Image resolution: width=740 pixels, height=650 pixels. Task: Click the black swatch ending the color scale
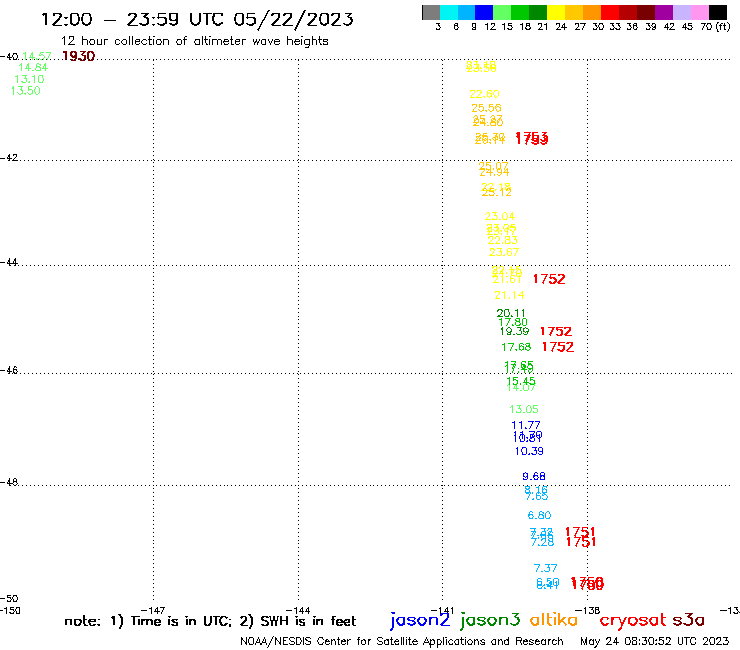[718, 13]
